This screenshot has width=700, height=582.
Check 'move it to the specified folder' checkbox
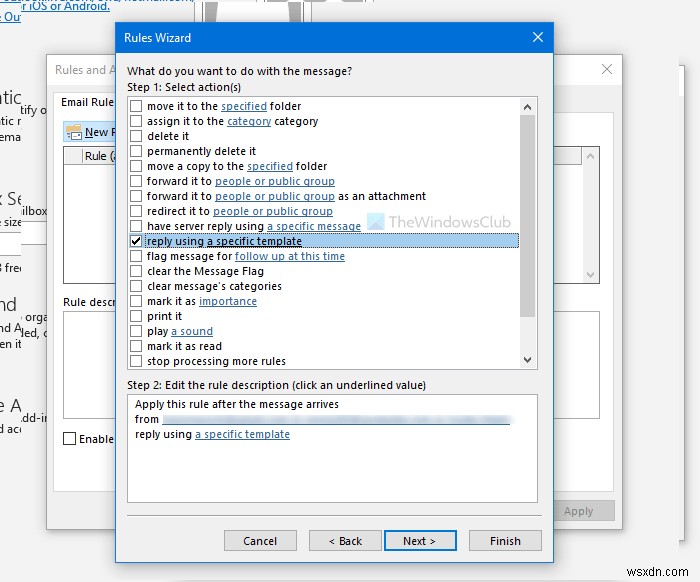pos(136,106)
